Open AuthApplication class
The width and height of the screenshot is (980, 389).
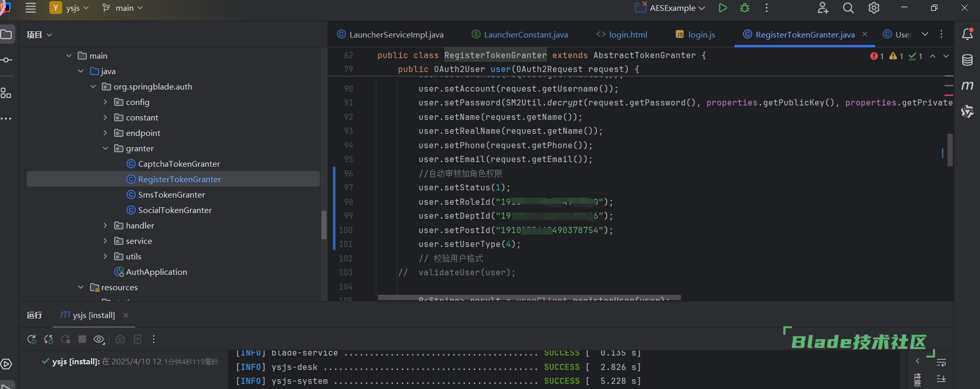[151, 272]
